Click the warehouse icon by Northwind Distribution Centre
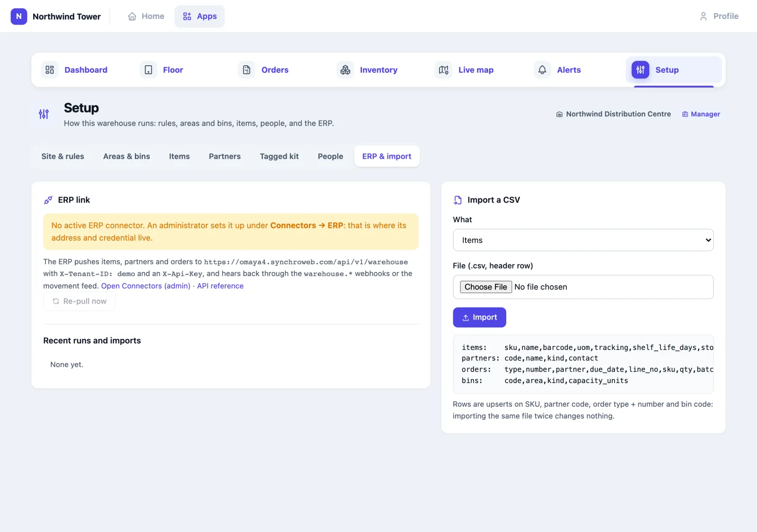757x532 pixels. (559, 114)
